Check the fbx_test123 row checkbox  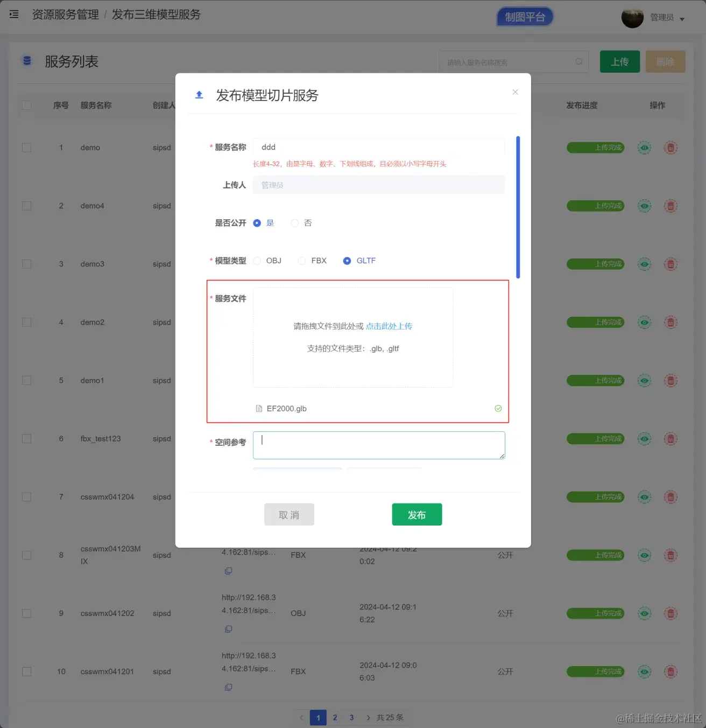pyautogui.click(x=26, y=439)
